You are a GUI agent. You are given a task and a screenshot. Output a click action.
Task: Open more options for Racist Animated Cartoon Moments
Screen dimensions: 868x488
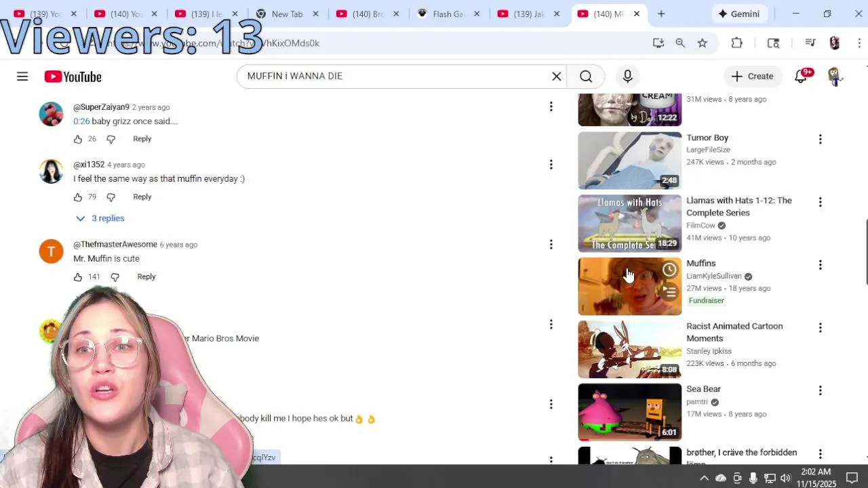point(820,327)
